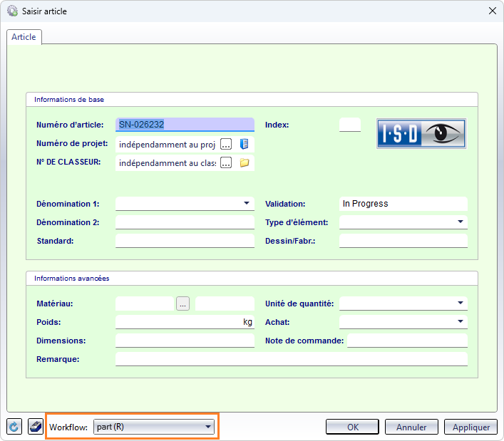The image size is (504, 441).
Task: Click the Index input field
Action: 350,125
